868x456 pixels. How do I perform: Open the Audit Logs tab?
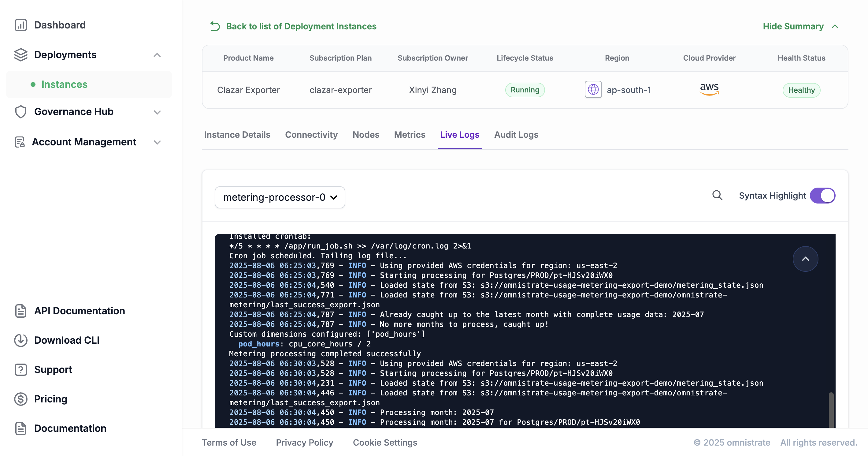[x=516, y=135]
